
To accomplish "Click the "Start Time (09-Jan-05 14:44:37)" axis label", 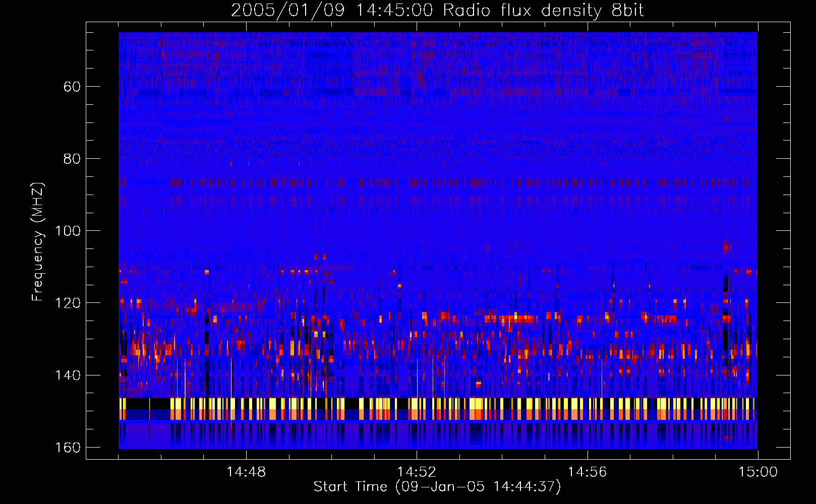I will point(437,487).
